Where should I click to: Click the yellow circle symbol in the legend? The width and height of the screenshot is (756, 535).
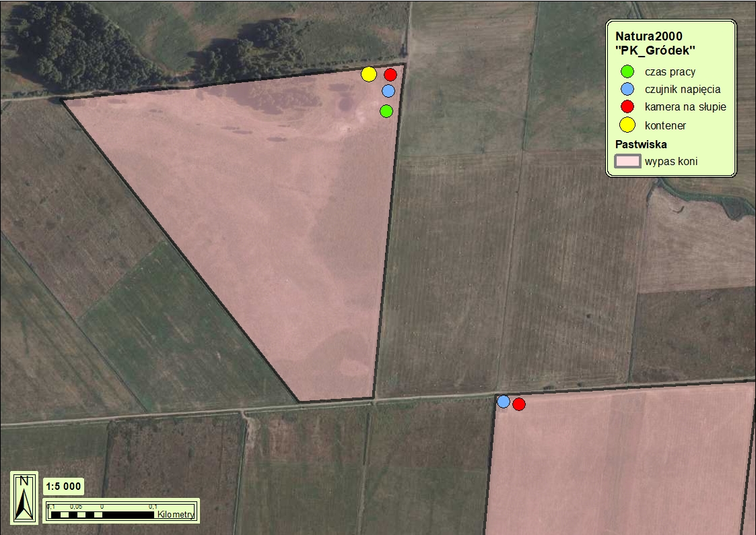[x=627, y=125]
